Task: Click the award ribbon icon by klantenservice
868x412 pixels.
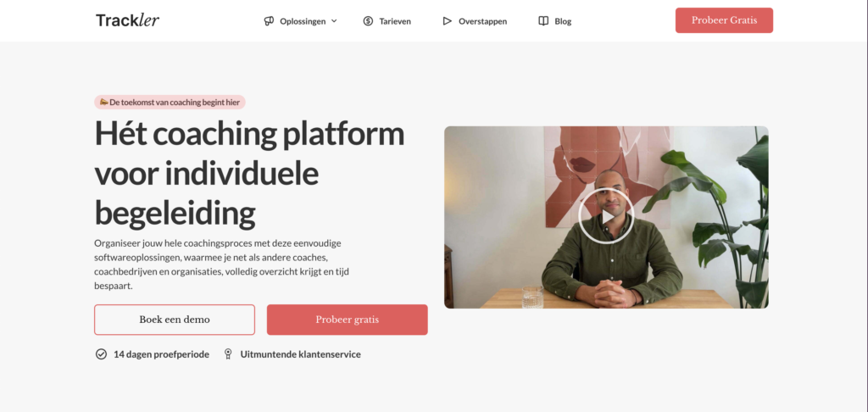Action: tap(227, 354)
